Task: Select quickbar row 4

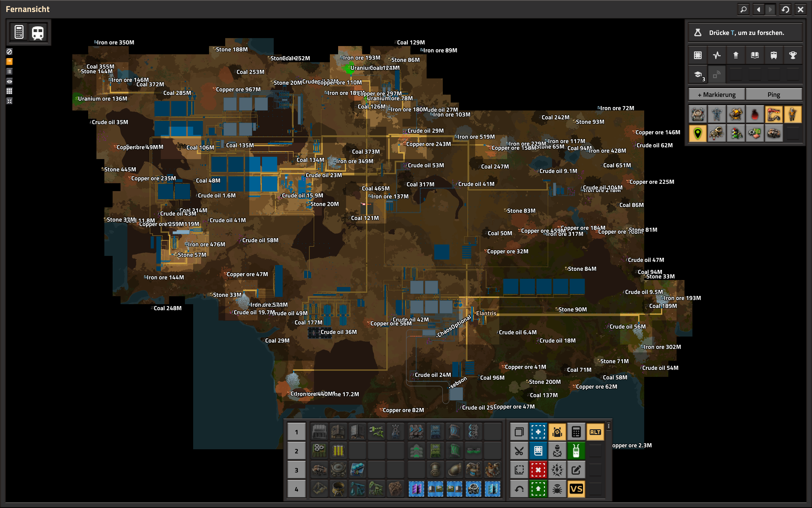Action: (296, 489)
